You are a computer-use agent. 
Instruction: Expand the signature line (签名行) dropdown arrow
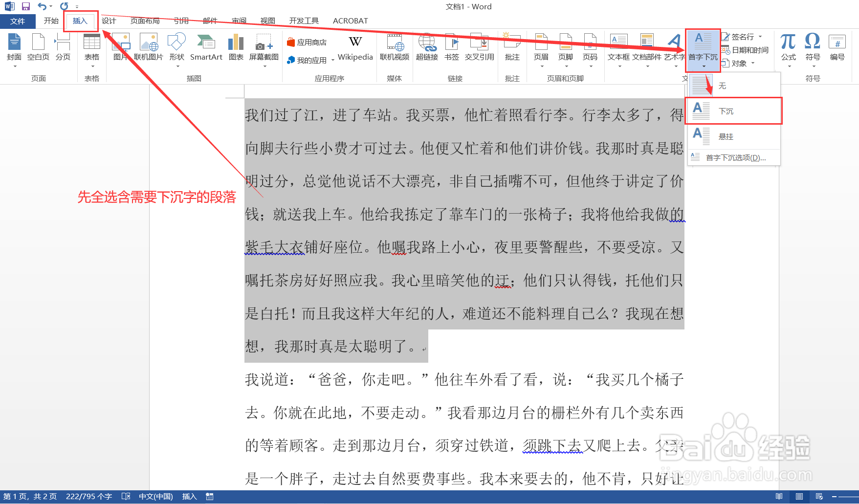(760, 37)
